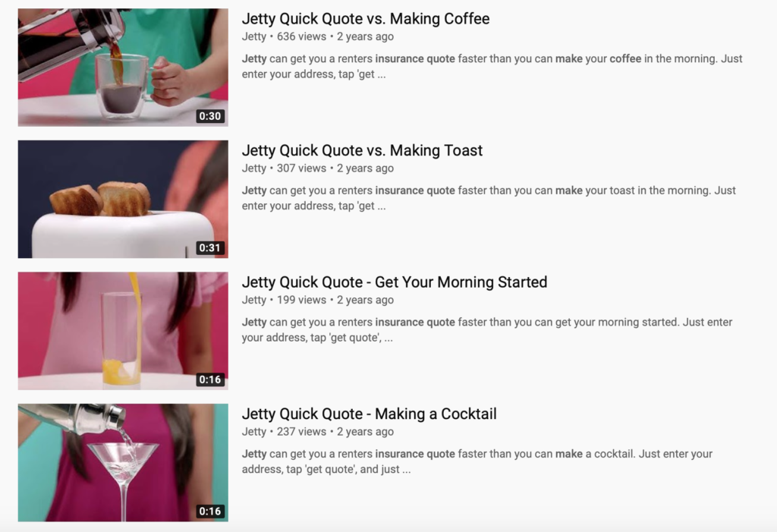This screenshot has height=532, width=777.
Task: Open the toaster video thumbnail
Action: point(123,199)
